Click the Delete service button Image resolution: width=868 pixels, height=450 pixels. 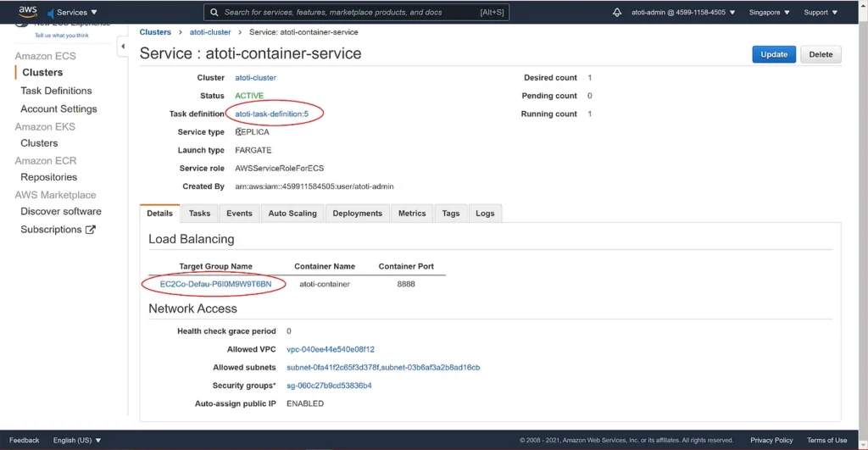(821, 54)
